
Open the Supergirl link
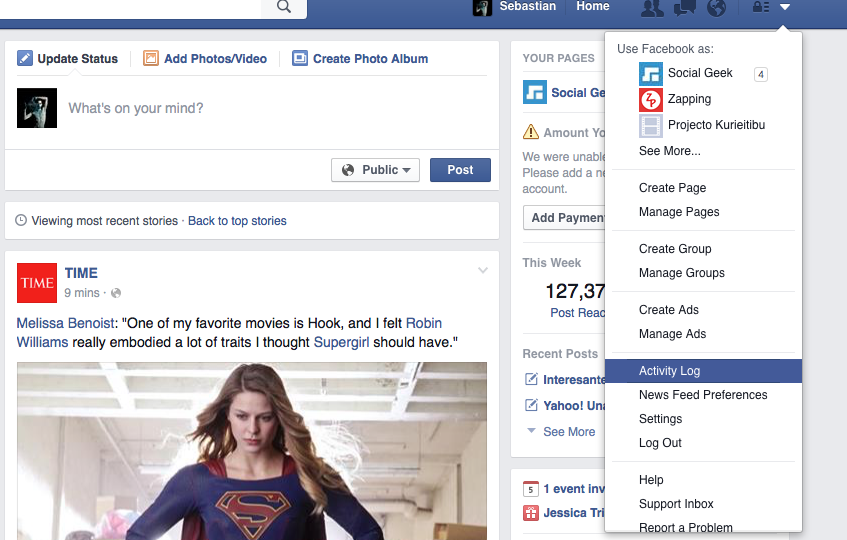tap(341, 342)
